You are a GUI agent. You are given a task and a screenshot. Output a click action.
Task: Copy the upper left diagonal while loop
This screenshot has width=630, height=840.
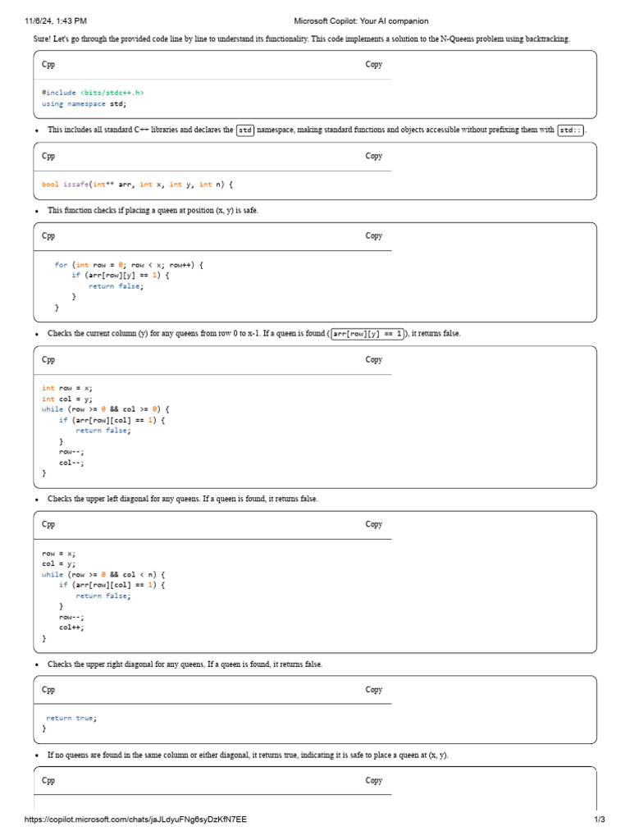[373, 359]
